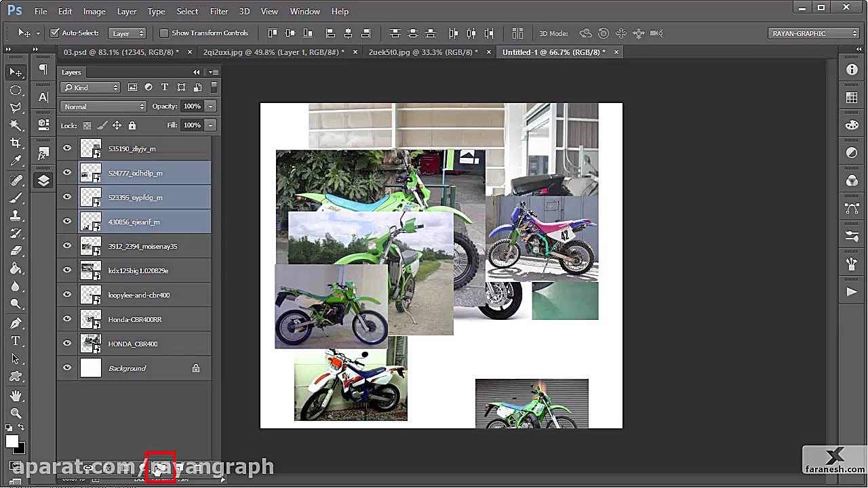This screenshot has height=488, width=868.
Task: Open the Filter menu
Action: (x=218, y=12)
